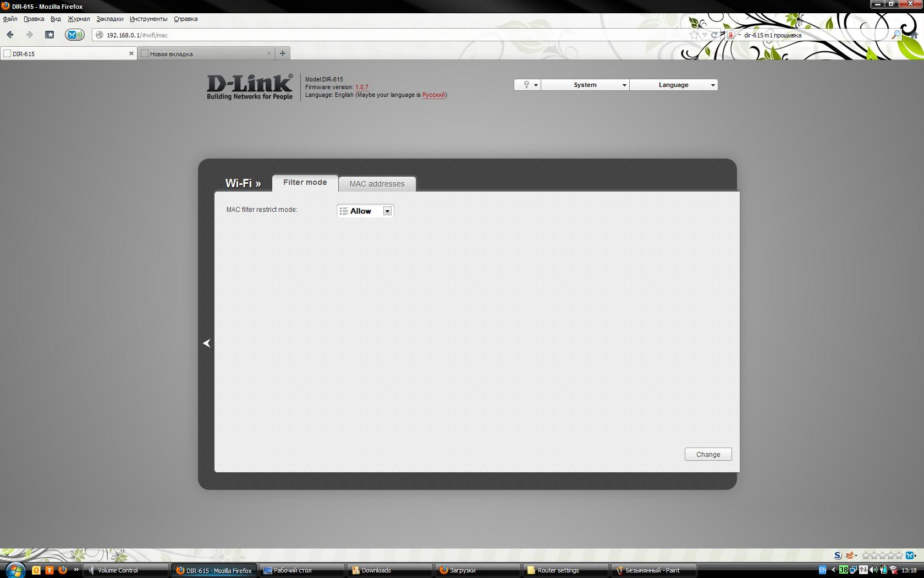Screen dimensions: 924x578
Task: Switch to Router settings taskbar window
Action: point(566,570)
